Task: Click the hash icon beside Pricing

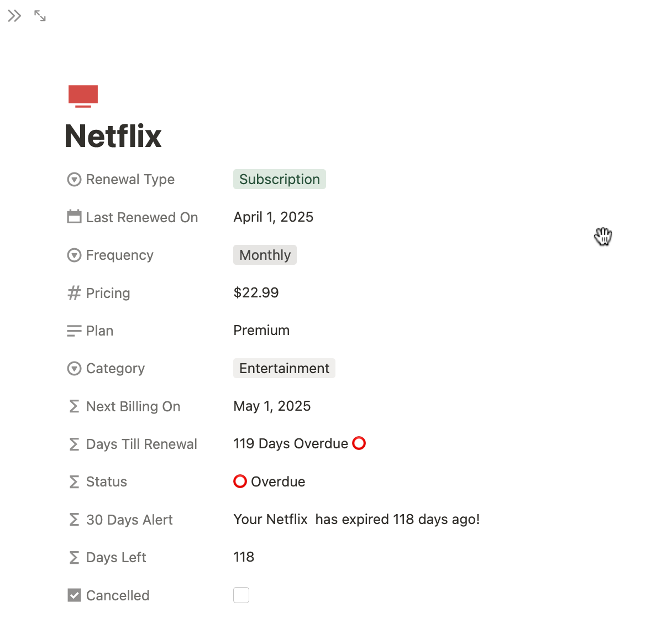Action: tap(74, 293)
